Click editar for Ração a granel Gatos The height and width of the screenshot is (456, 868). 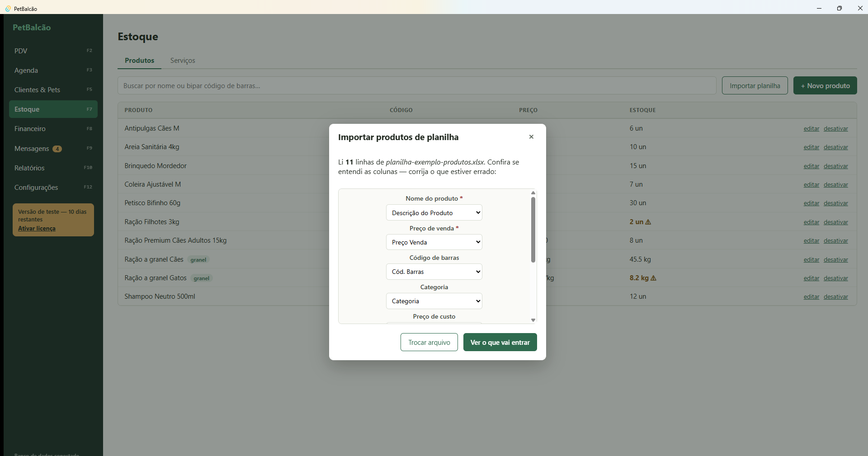811,278
